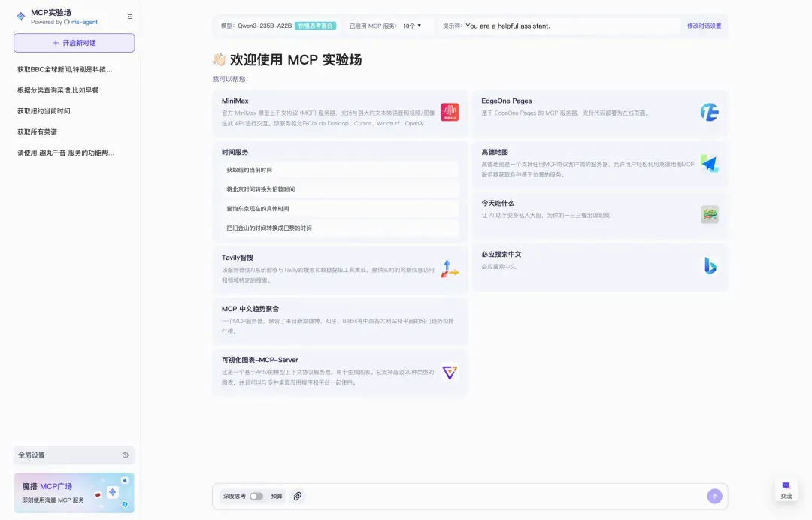Screen dimensions: 812x520
Task: Open the 高德地图 card title
Action: point(495,152)
